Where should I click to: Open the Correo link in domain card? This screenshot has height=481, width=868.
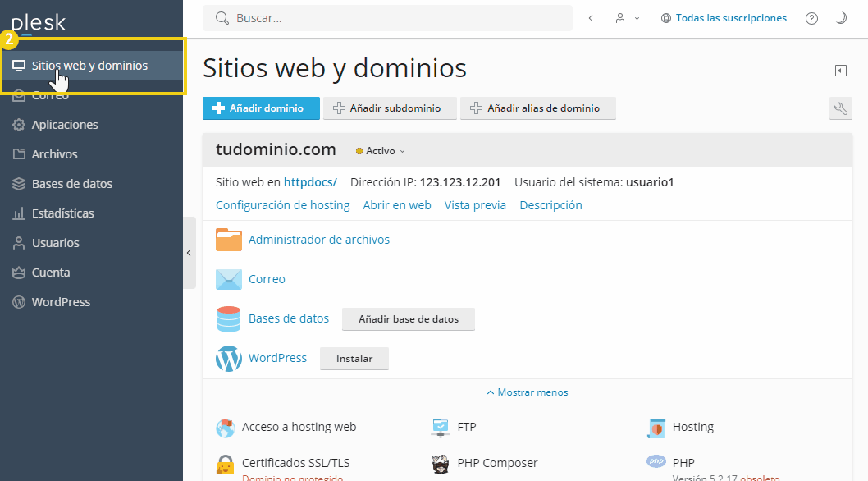point(267,279)
